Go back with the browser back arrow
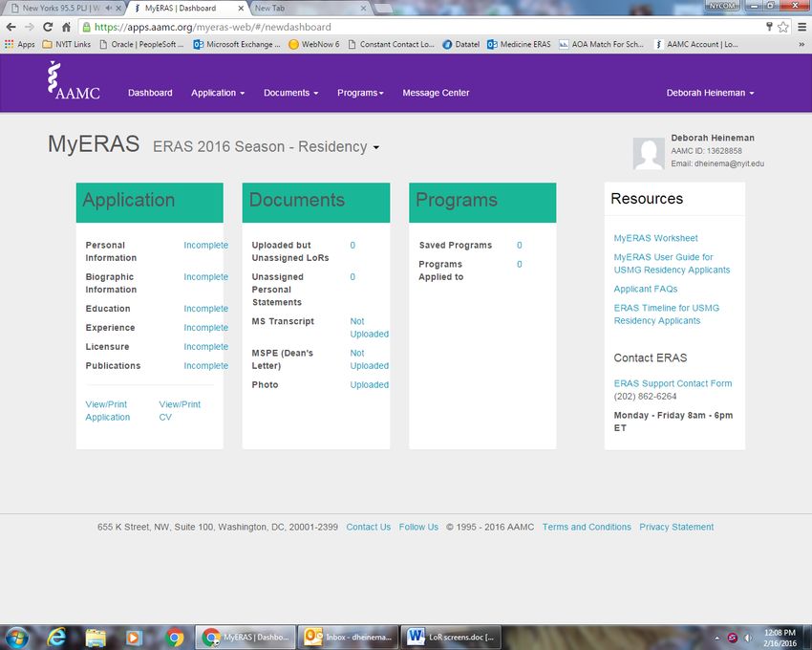 point(11,27)
